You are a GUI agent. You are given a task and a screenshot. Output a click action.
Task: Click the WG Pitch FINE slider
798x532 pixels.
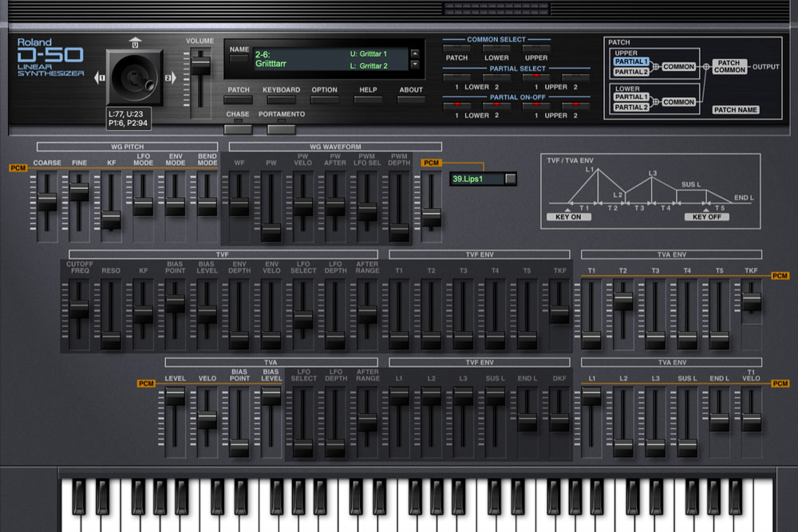(x=79, y=191)
